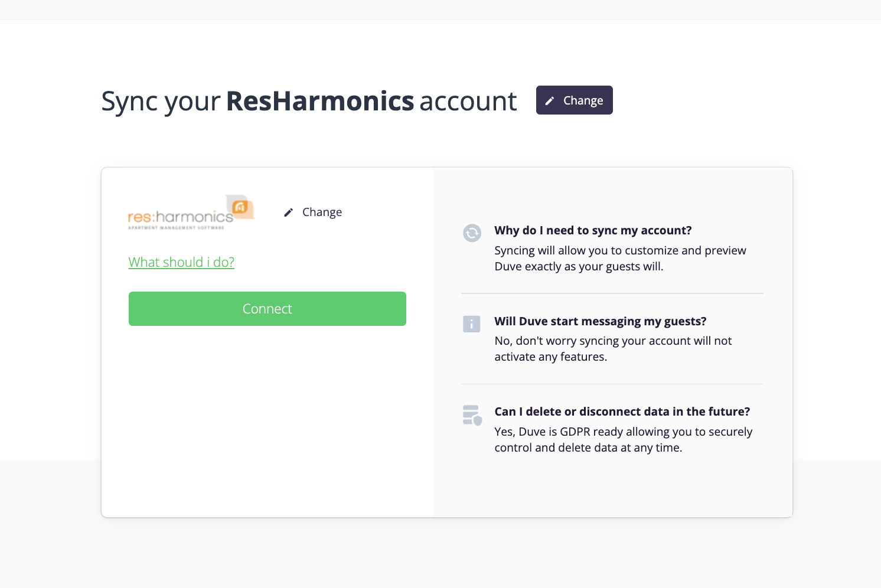Click the res:harmonics logo image
Image resolution: width=881 pixels, height=588 pixels.
coord(191,213)
